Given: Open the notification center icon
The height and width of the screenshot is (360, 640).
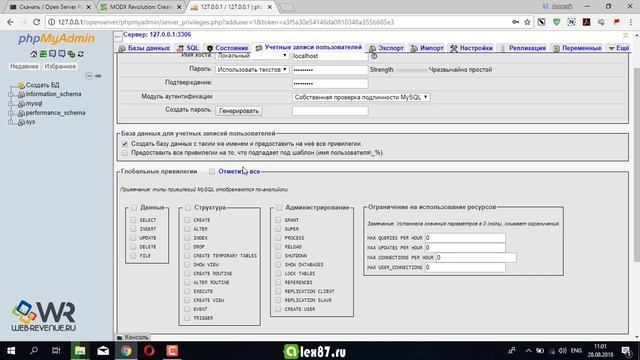Looking at the screenshot, I should (x=627, y=351).
